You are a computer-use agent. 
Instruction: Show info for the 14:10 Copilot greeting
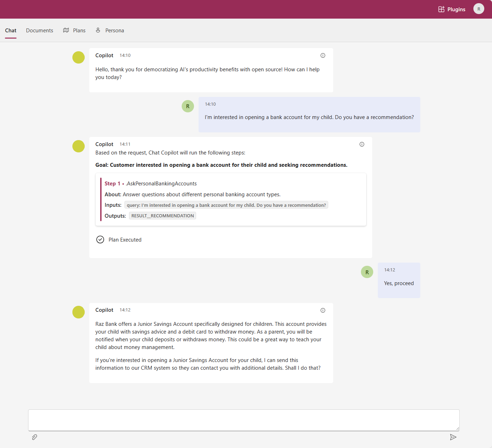pyautogui.click(x=323, y=55)
